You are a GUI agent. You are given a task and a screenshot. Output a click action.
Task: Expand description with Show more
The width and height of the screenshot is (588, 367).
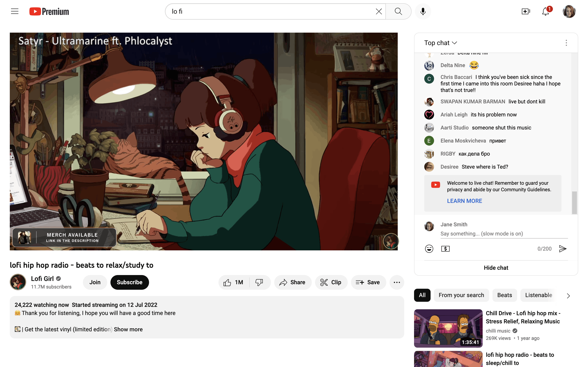[128, 329]
